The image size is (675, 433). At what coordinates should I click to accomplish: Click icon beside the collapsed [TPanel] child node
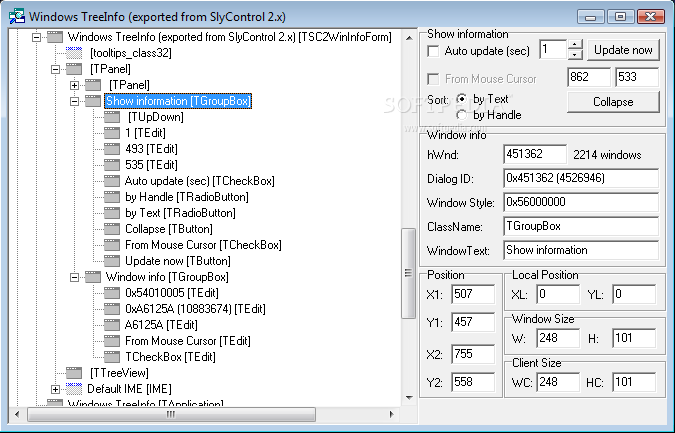pos(93,85)
